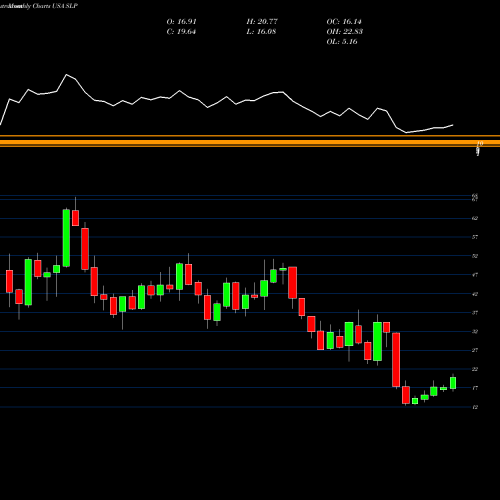This screenshot has height=500, width=500.
Task: Click the 22 price axis label
Action: tap(475, 369)
